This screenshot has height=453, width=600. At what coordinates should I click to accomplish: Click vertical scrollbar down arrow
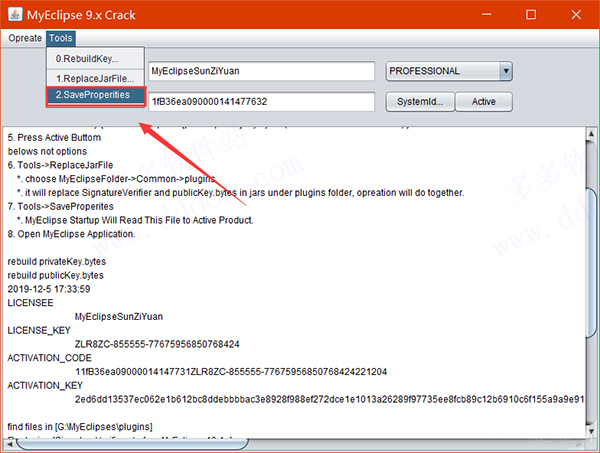tap(591, 431)
